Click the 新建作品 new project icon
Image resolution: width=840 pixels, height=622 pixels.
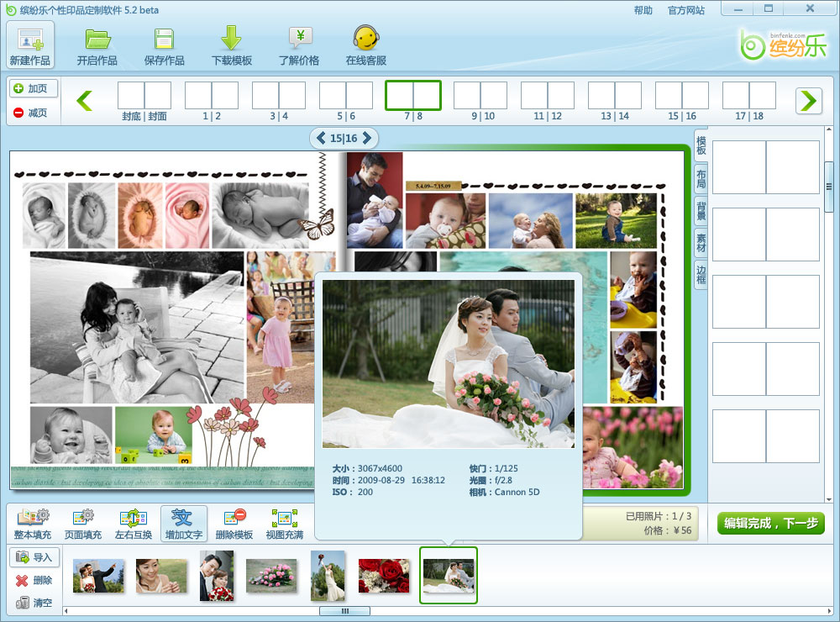click(30, 45)
